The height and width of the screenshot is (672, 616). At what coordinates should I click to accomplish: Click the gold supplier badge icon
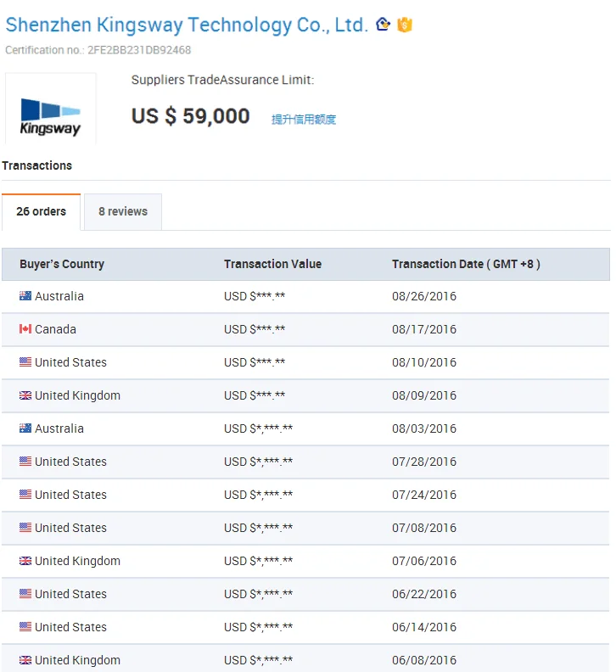pyautogui.click(x=405, y=25)
